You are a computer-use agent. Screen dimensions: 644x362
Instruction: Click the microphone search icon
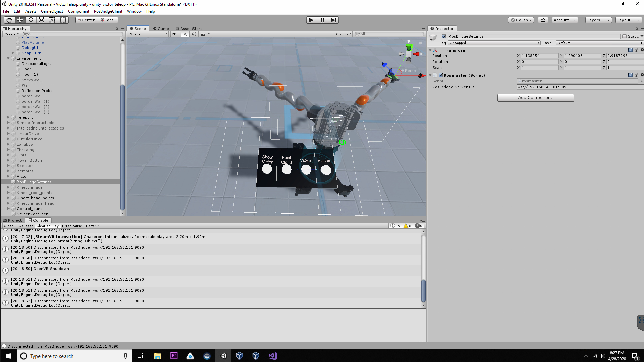click(125, 356)
